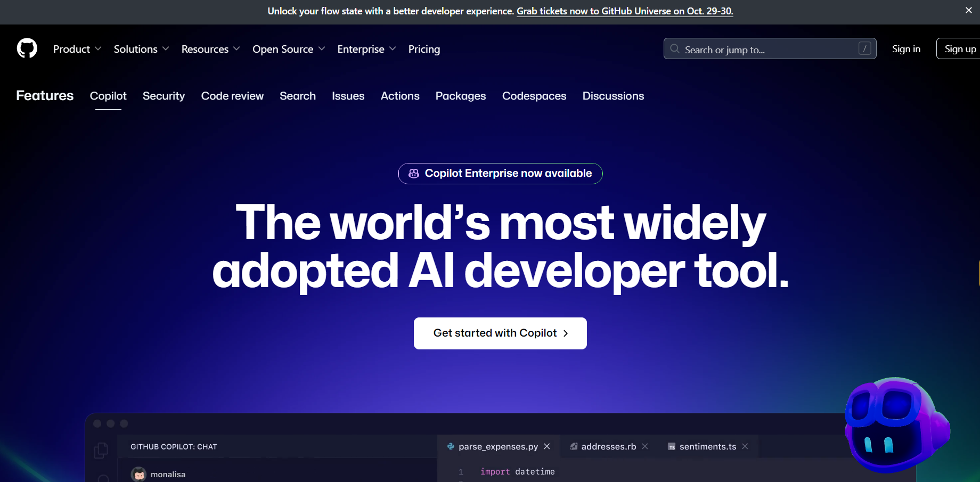The height and width of the screenshot is (482, 980).
Task: Close the GitHub Universe announcement banner
Action: point(968,10)
